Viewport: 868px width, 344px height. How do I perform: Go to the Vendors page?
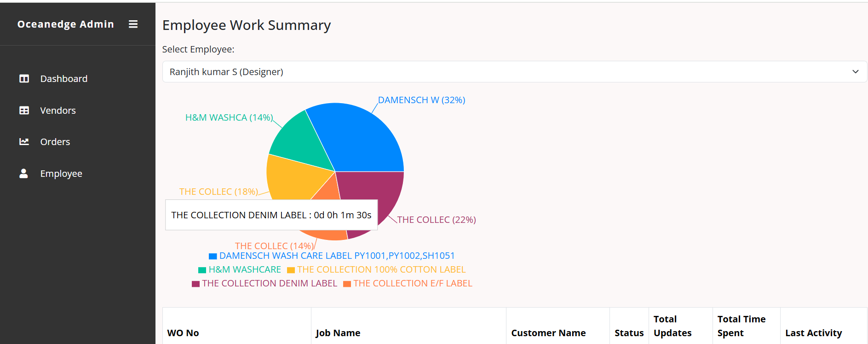(58, 111)
